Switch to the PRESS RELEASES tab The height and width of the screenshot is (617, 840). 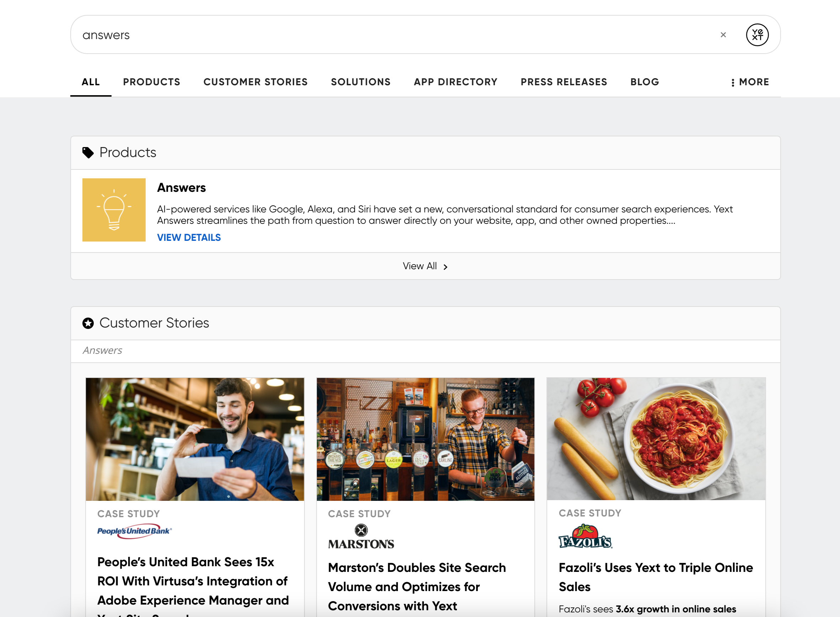pyautogui.click(x=564, y=82)
